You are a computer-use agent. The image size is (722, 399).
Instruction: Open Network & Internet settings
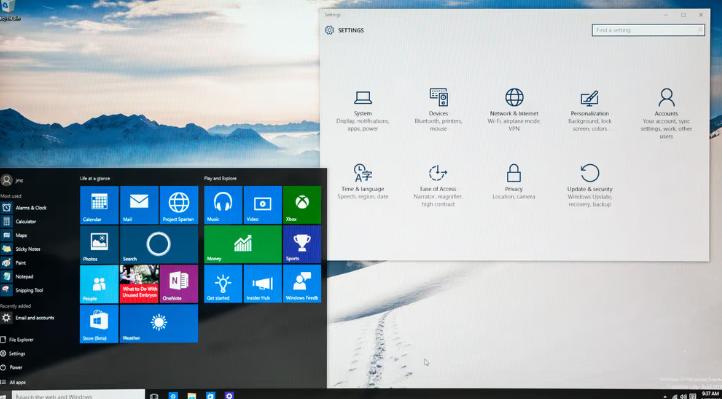[x=514, y=110]
